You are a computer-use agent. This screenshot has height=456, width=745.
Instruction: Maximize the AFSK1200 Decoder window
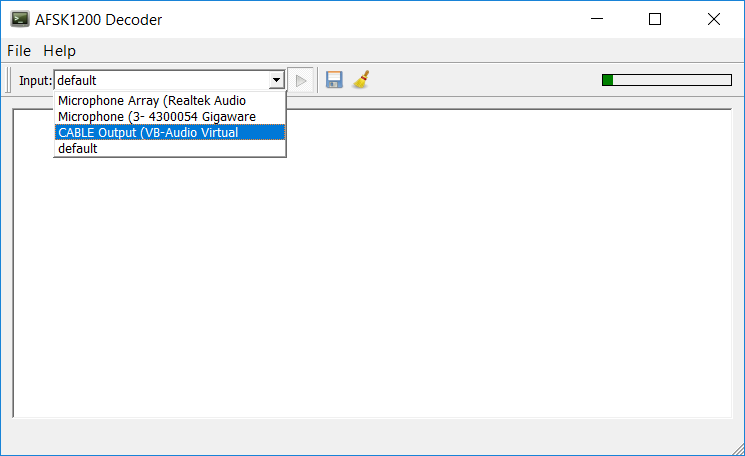click(655, 19)
